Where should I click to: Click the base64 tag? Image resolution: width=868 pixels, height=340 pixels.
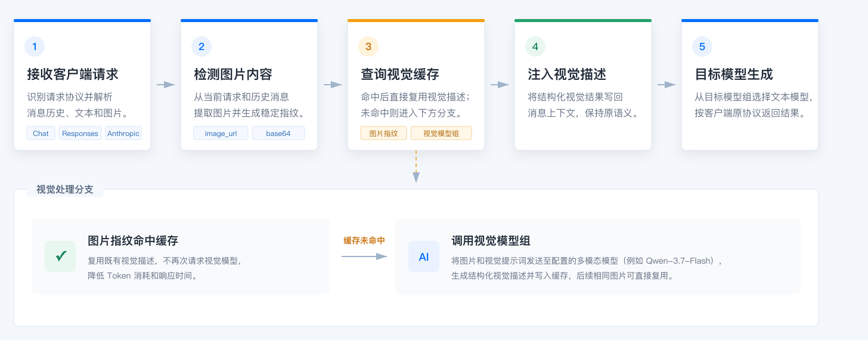pyautogui.click(x=278, y=133)
